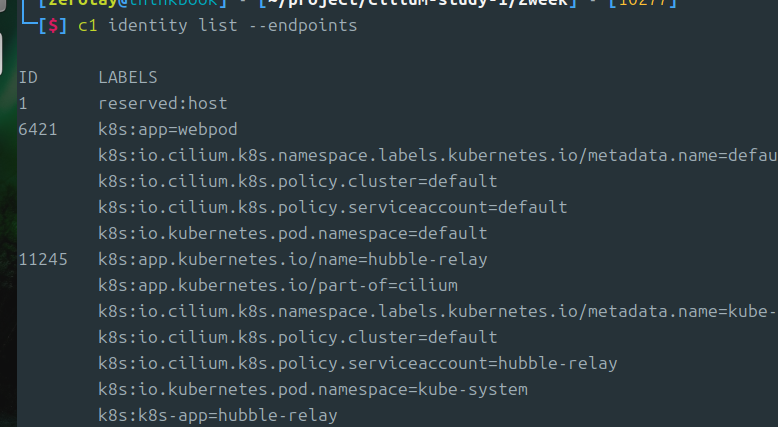Click the pod.namespace=default label line
The width and height of the screenshot is (778, 427).
click(x=293, y=233)
